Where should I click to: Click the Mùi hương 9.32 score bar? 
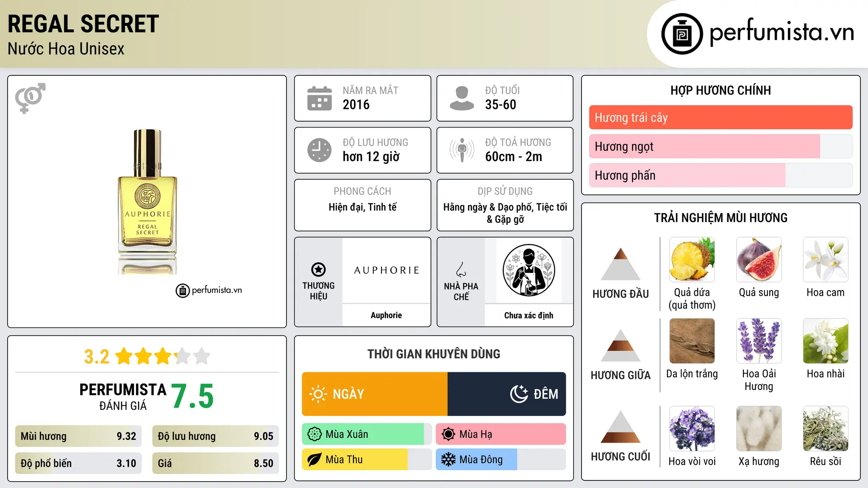point(78,436)
